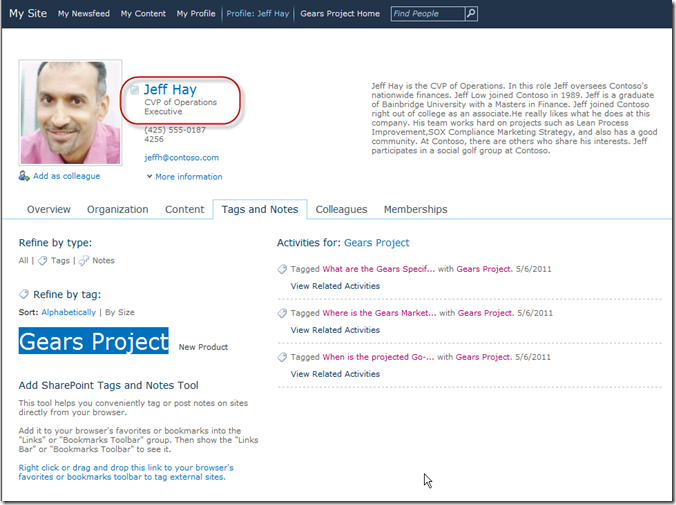
Task: Sort tags By Size
Action: pos(120,312)
